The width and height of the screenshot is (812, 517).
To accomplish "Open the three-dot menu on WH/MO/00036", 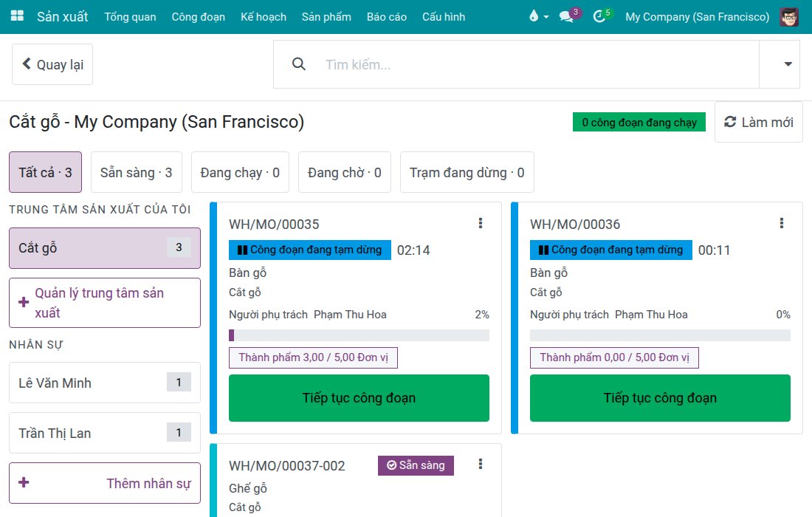I will click(782, 223).
